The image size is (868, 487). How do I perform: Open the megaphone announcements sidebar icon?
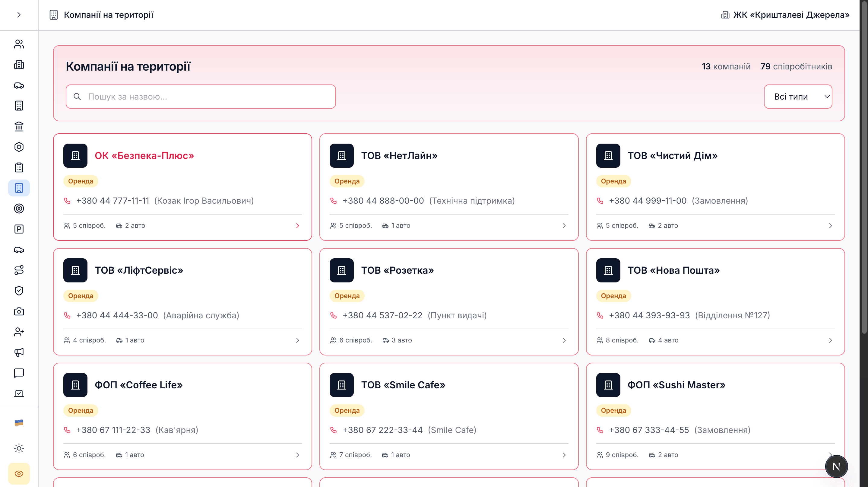click(x=19, y=352)
